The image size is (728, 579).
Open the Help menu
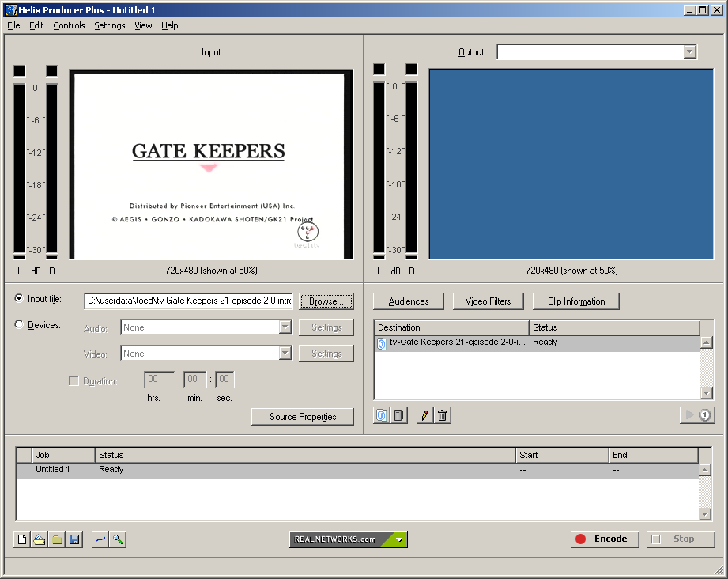pyautogui.click(x=169, y=25)
